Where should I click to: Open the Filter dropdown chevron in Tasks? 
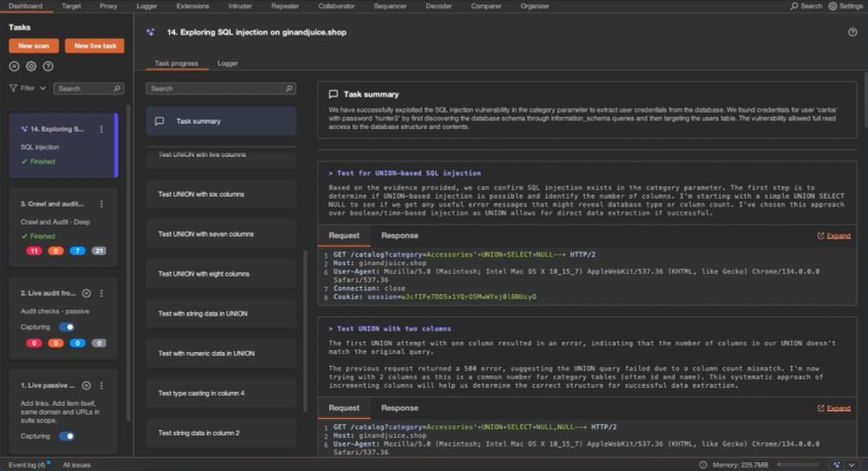point(43,88)
